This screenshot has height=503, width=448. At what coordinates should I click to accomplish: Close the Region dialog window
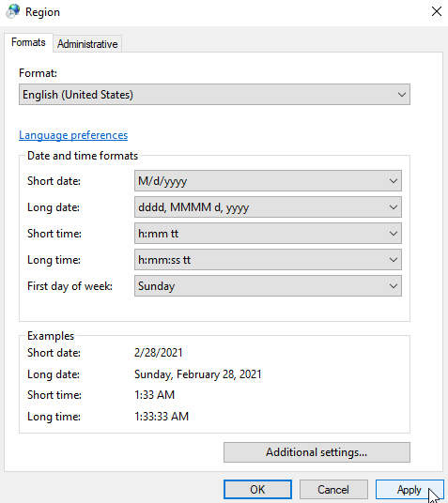click(x=436, y=11)
